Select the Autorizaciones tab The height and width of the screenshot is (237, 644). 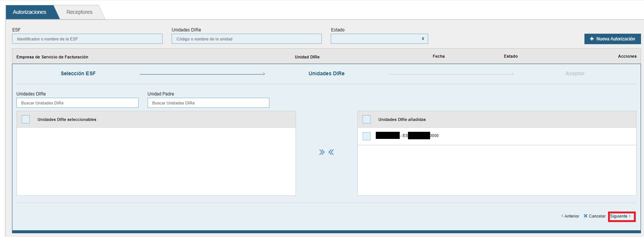(x=30, y=12)
